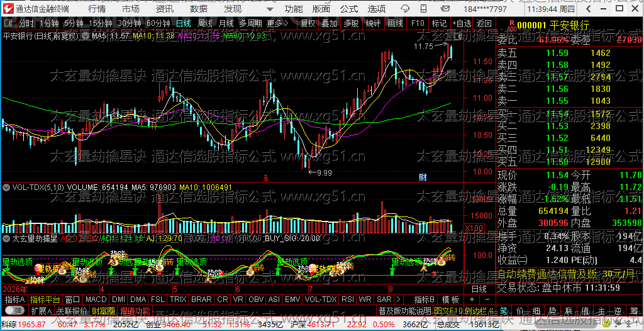The image size is (644, 331).
Task: Open 普及版功能说明 link
Action: pyautogui.click(x=404, y=310)
